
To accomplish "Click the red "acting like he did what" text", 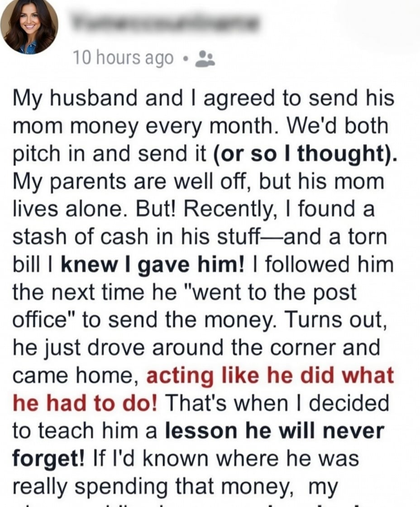I will click(x=270, y=376).
